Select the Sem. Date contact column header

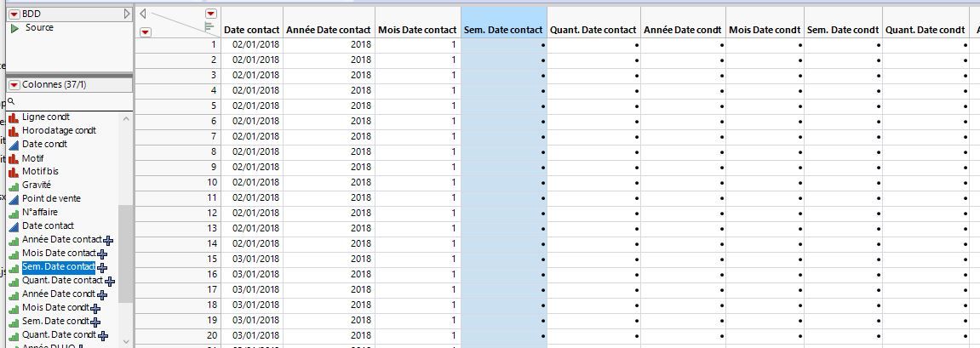tap(503, 30)
